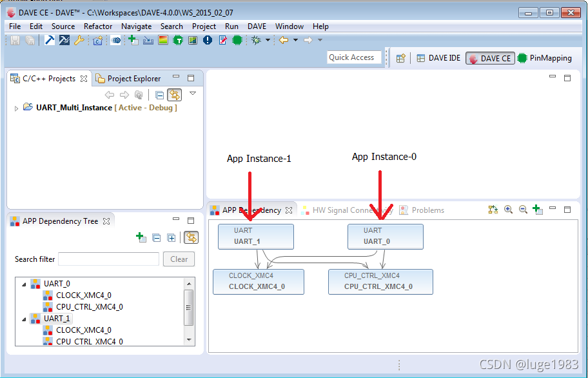Collapse the UART_1 tree node

pos(24,319)
